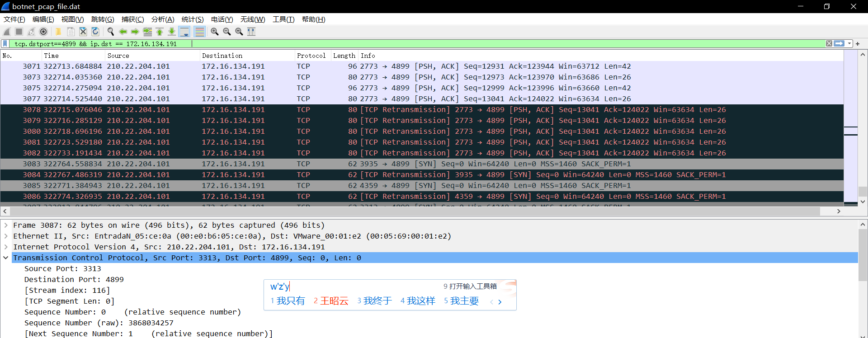Select Sequence Number (raw): 3868034257 line
868x338 pixels.
(99, 323)
